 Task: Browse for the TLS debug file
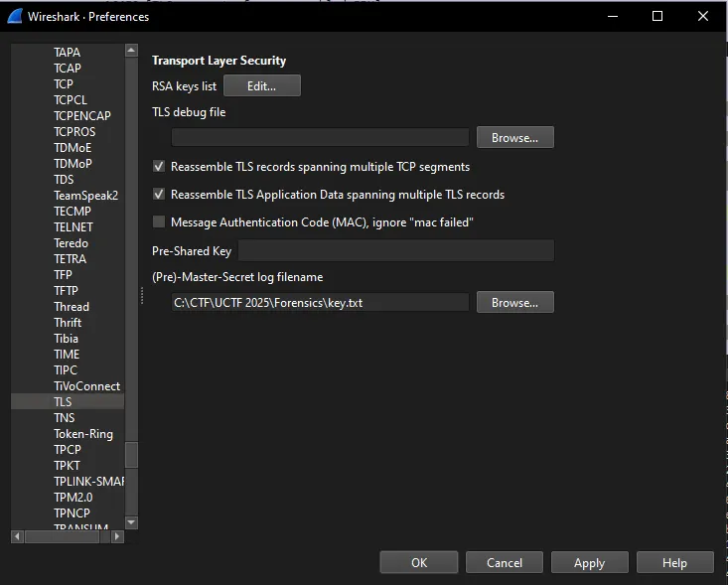pyautogui.click(x=514, y=137)
